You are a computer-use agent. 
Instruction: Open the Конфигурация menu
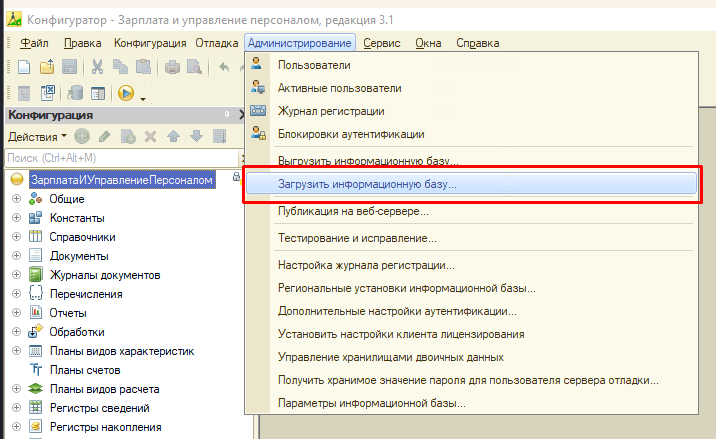150,43
